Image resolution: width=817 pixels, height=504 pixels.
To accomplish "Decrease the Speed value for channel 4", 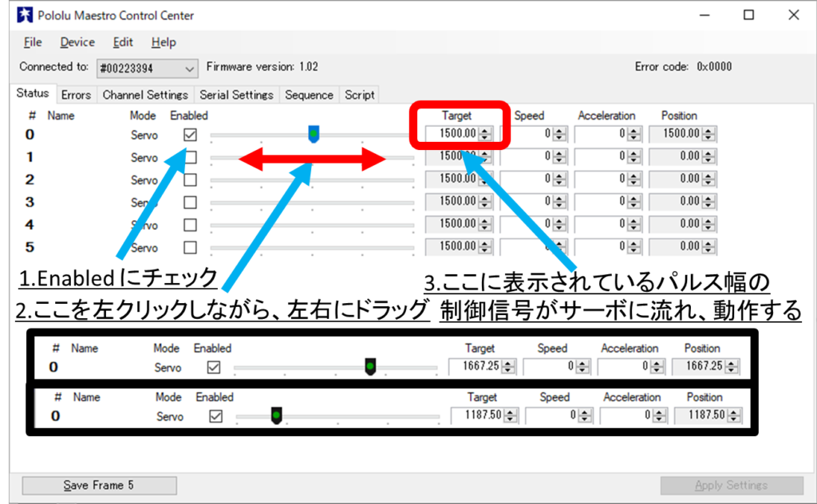I will click(559, 227).
